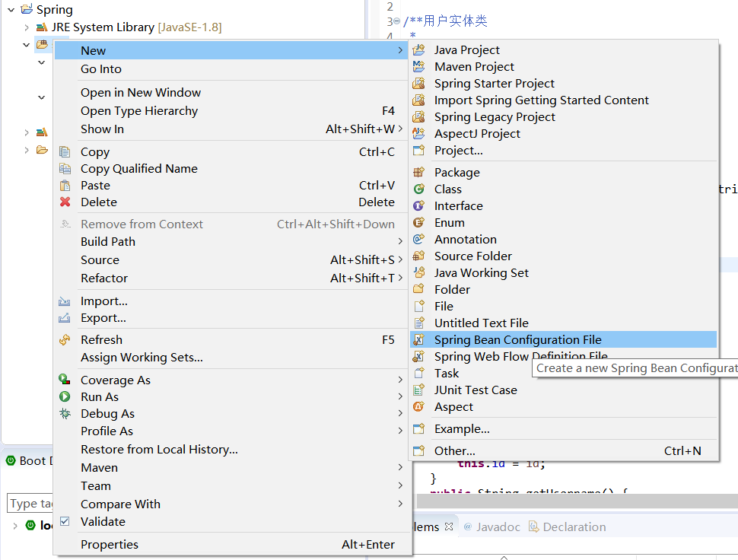Click the red Delete X icon

pos(65,202)
